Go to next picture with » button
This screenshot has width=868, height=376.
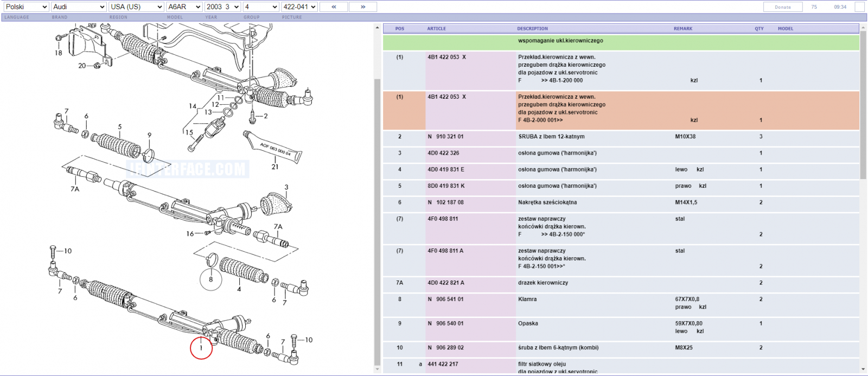(363, 7)
